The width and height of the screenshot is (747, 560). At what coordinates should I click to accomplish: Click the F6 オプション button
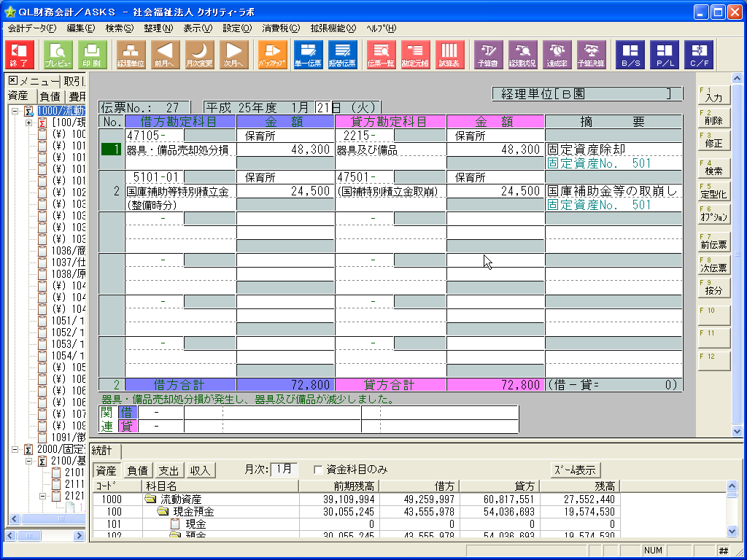click(x=713, y=214)
